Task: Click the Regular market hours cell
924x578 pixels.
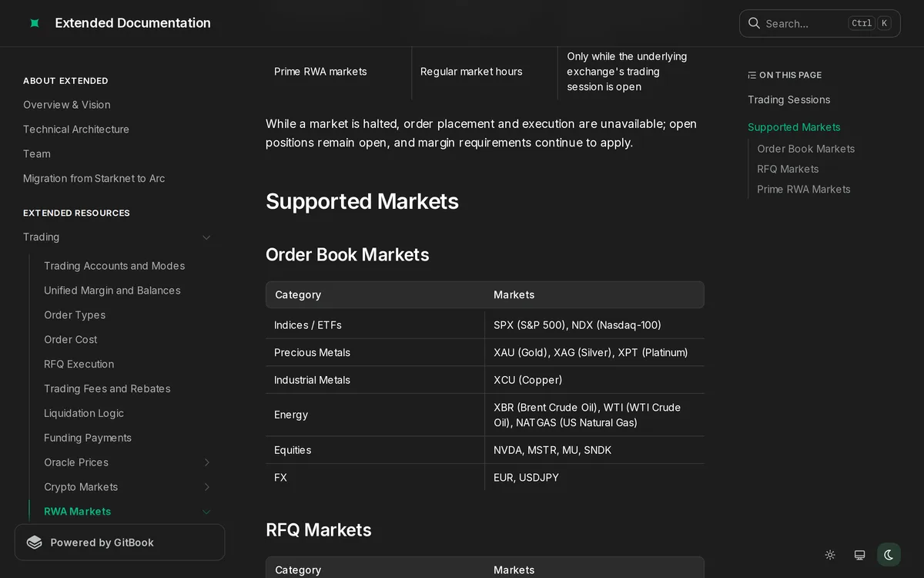Action: point(484,72)
